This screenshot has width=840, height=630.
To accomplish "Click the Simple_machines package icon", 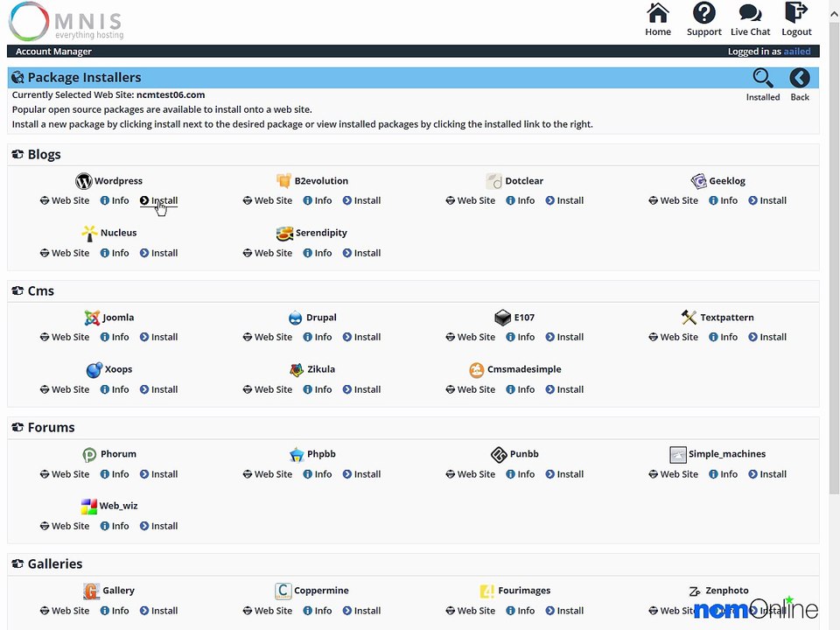I will pos(677,454).
